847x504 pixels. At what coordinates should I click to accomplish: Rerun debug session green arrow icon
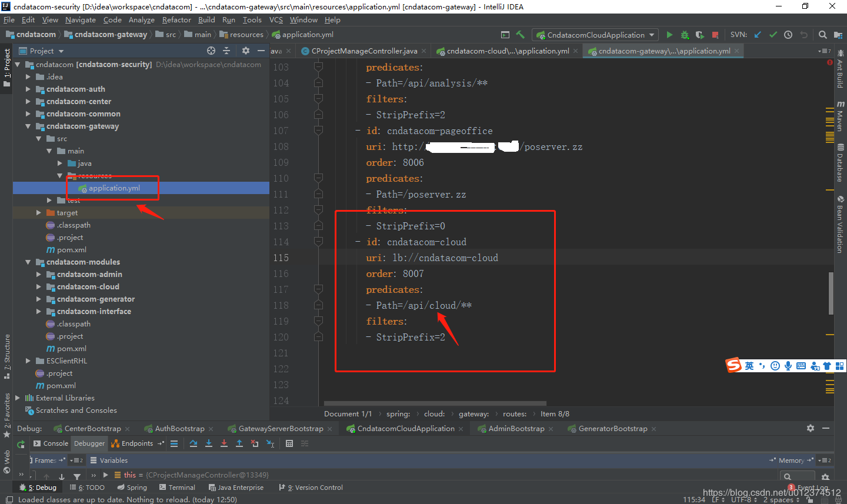coord(21,444)
